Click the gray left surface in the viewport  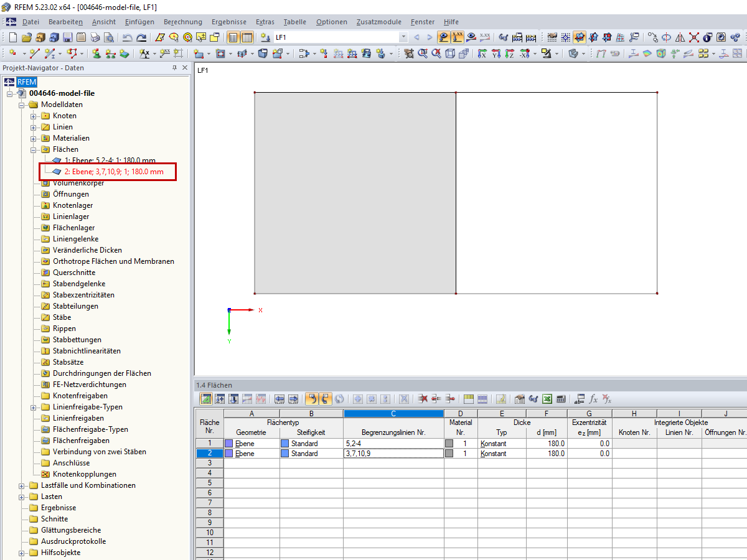[355, 193]
